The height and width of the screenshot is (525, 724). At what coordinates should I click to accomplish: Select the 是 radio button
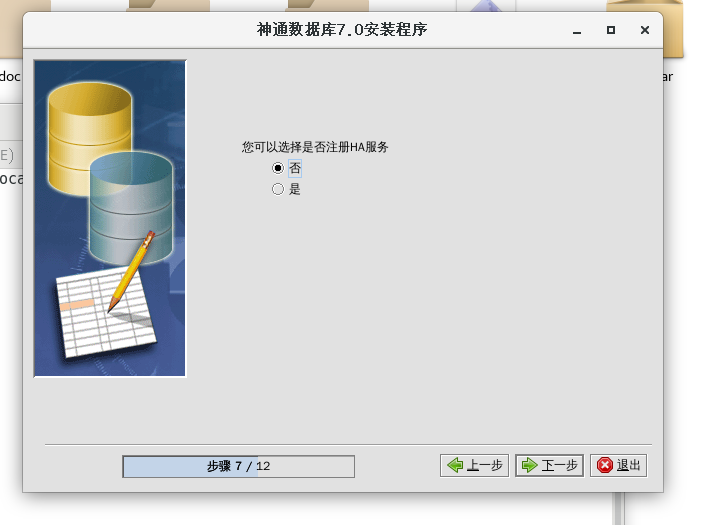[278, 189]
